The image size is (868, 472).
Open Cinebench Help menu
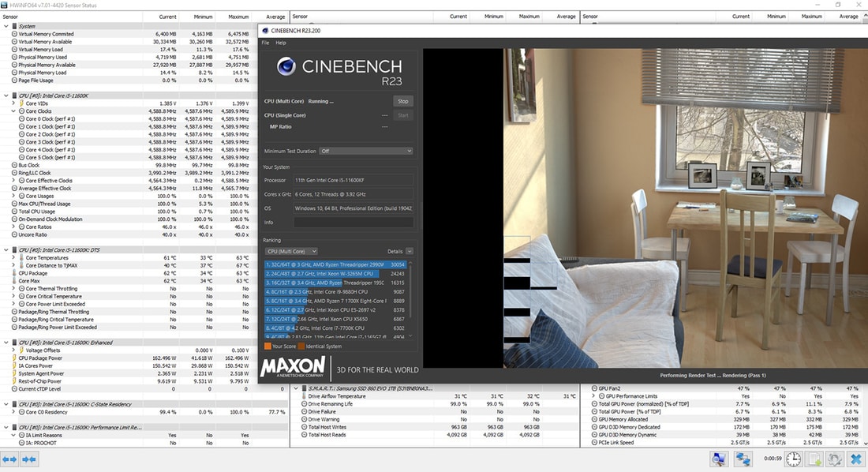point(281,43)
